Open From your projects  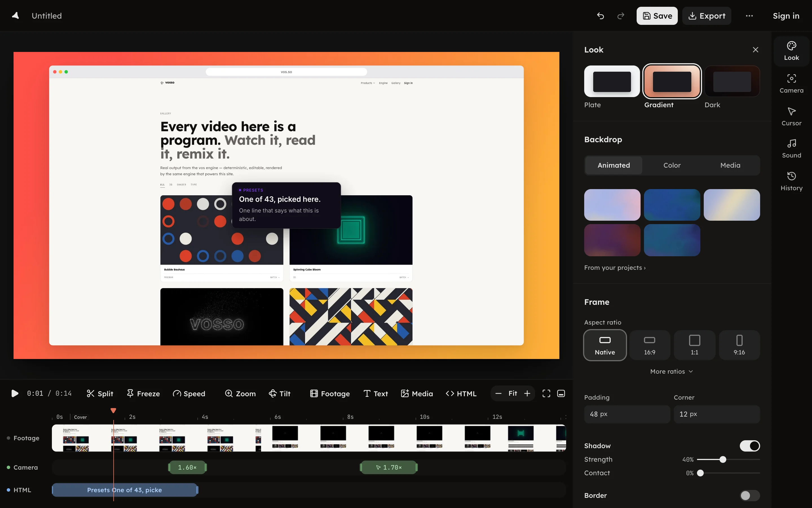[615, 268]
